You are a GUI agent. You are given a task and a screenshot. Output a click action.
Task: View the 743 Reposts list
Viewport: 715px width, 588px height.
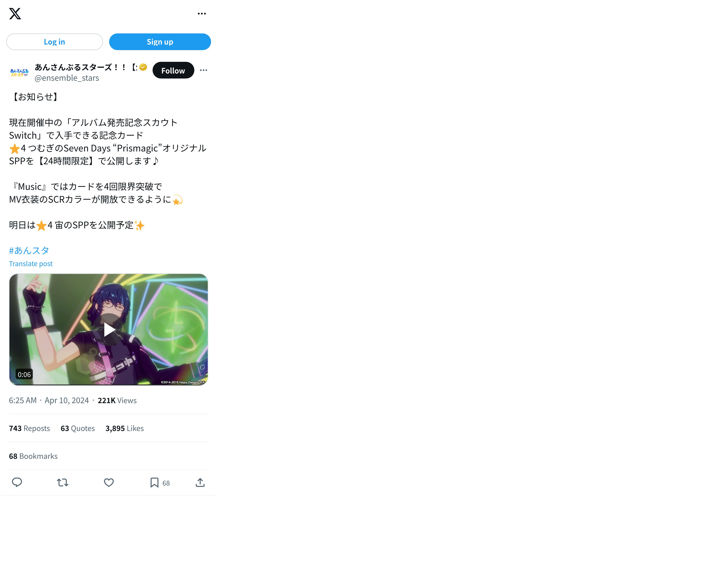(x=30, y=428)
